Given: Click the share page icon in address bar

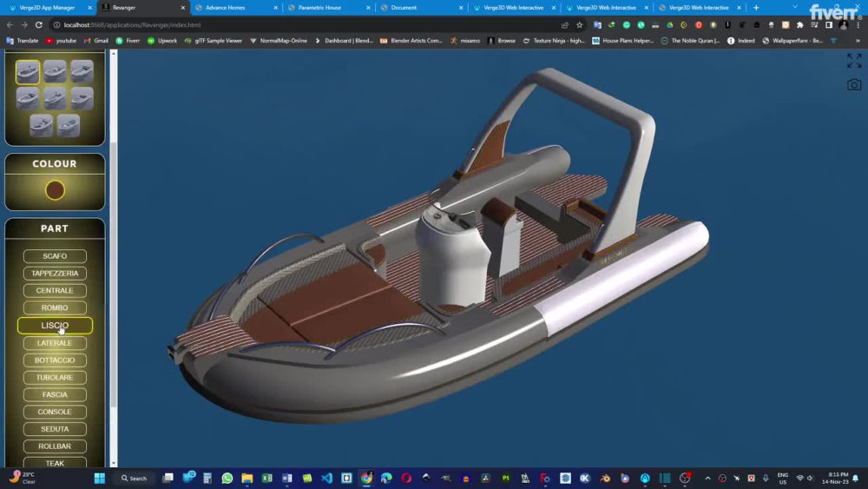Looking at the screenshot, I should (565, 25).
